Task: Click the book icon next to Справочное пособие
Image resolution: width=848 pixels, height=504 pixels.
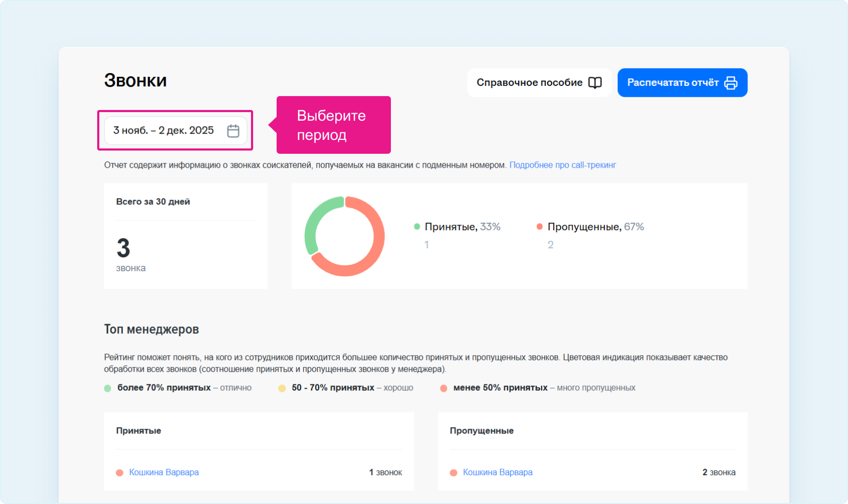Action: (595, 83)
